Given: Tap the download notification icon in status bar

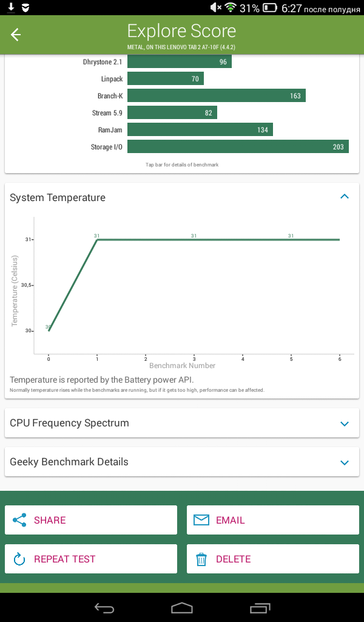Looking at the screenshot, I should (11, 7).
